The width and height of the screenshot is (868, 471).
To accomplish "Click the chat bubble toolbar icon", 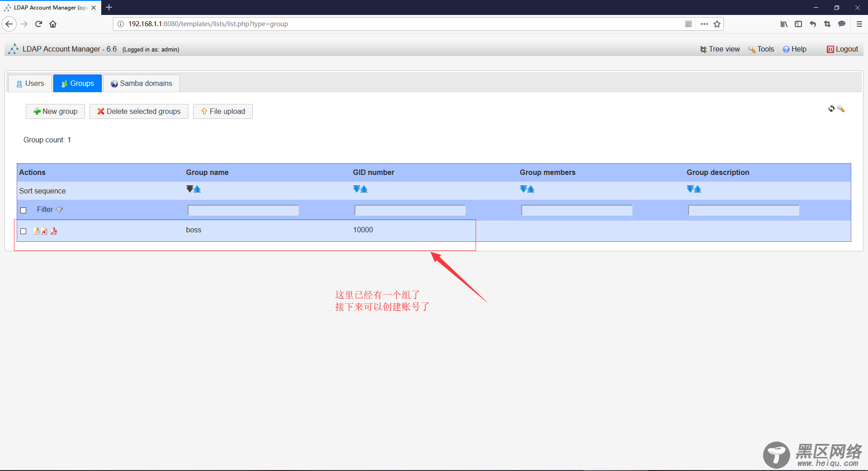I will pyautogui.click(x=842, y=24).
